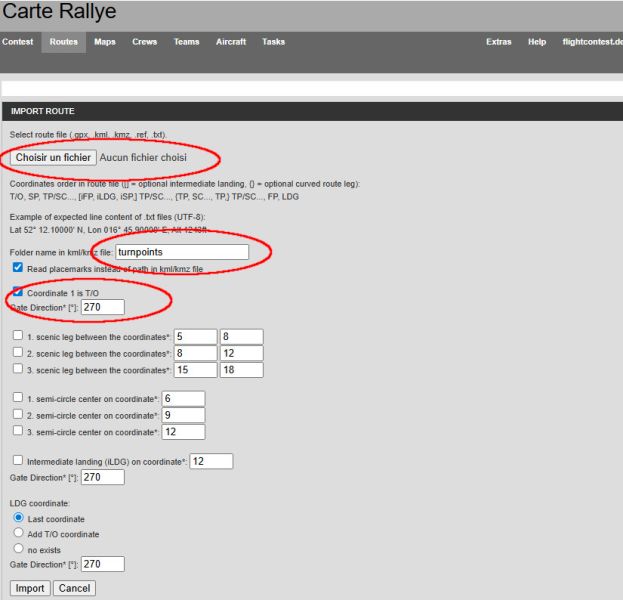Enable the 2. semi-circle center checkbox
The width and height of the screenshot is (623, 600).
point(18,414)
